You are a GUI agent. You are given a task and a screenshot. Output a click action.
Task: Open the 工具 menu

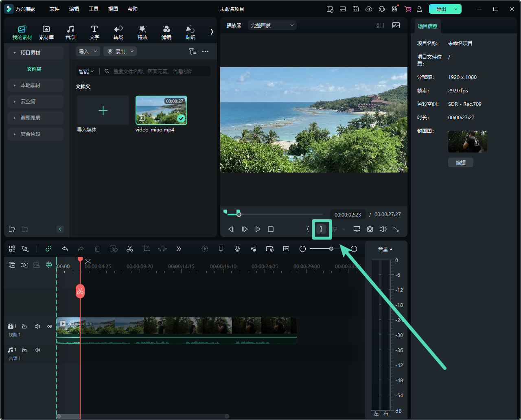[94, 9]
